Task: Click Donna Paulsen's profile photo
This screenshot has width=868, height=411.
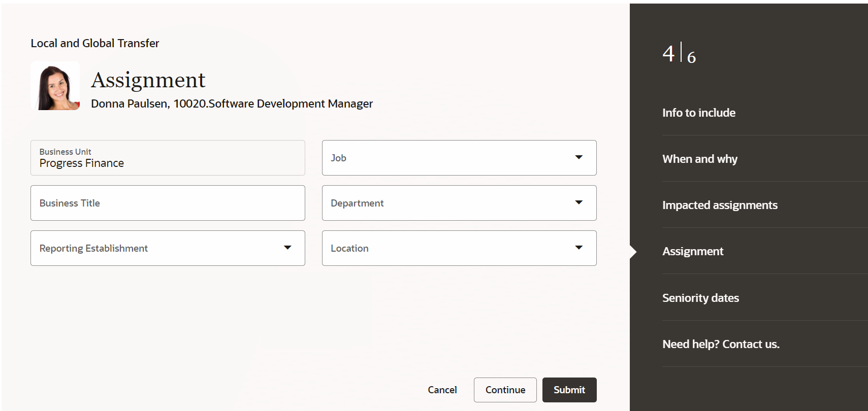Action: tap(55, 86)
